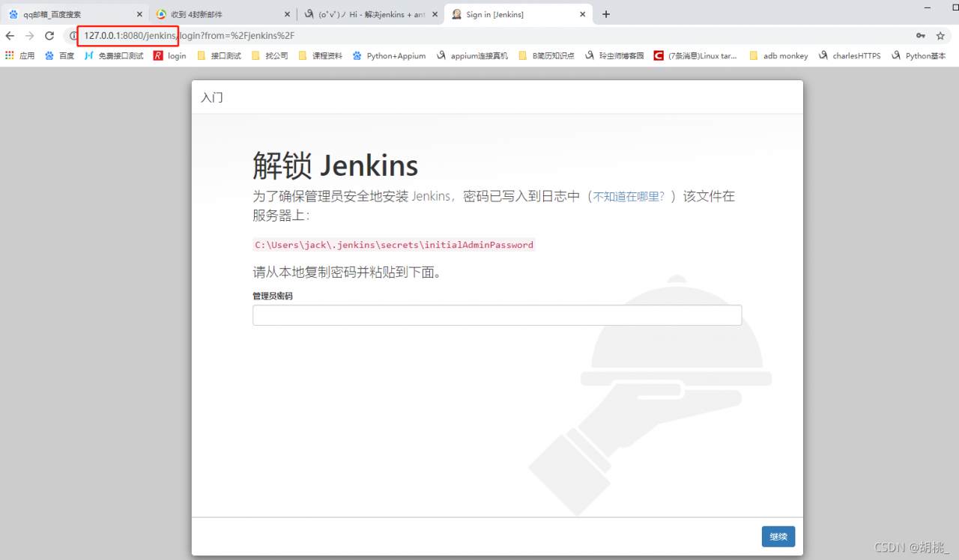Switch to the 收到 4封新邮件 tab
The height and width of the screenshot is (560, 959).
[223, 14]
